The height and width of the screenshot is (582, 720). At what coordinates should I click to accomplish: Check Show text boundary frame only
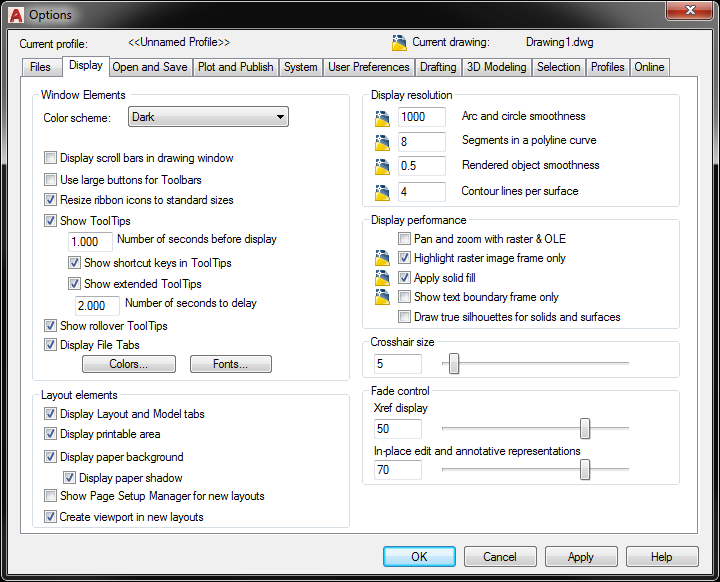tap(404, 297)
